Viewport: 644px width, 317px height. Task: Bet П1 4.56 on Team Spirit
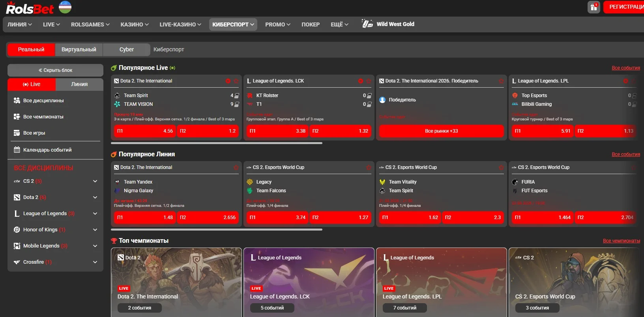pos(145,131)
